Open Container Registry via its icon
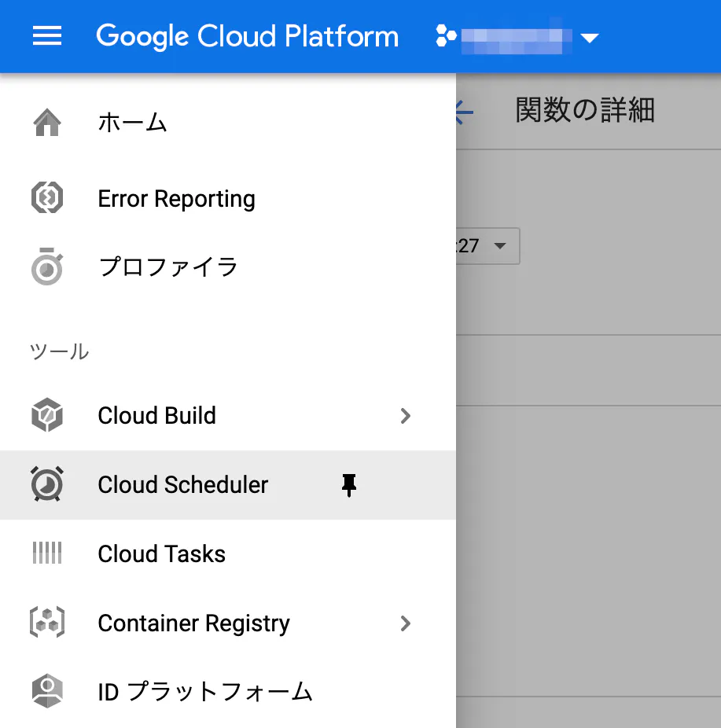This screenshot has height=728, width=721. click(46, 623)
